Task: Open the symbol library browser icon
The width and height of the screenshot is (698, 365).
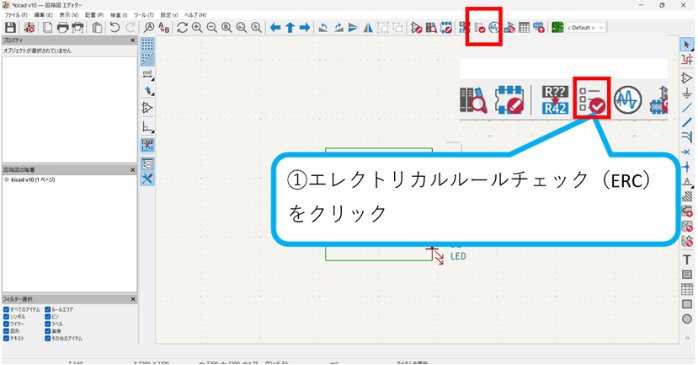Action: point(431,28)
